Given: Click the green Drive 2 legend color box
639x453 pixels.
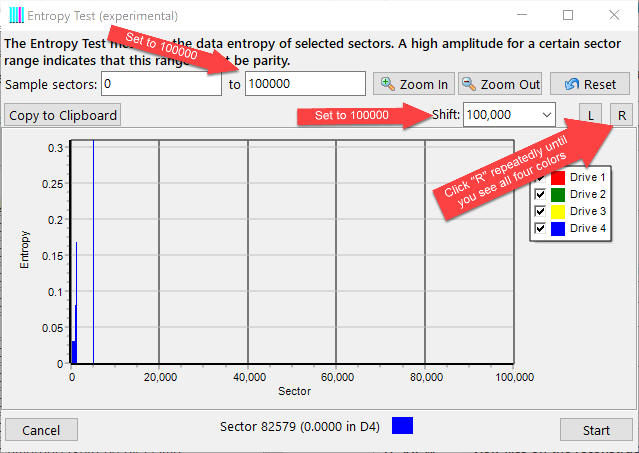Looking at the screenshot, I should coord(558,194).
